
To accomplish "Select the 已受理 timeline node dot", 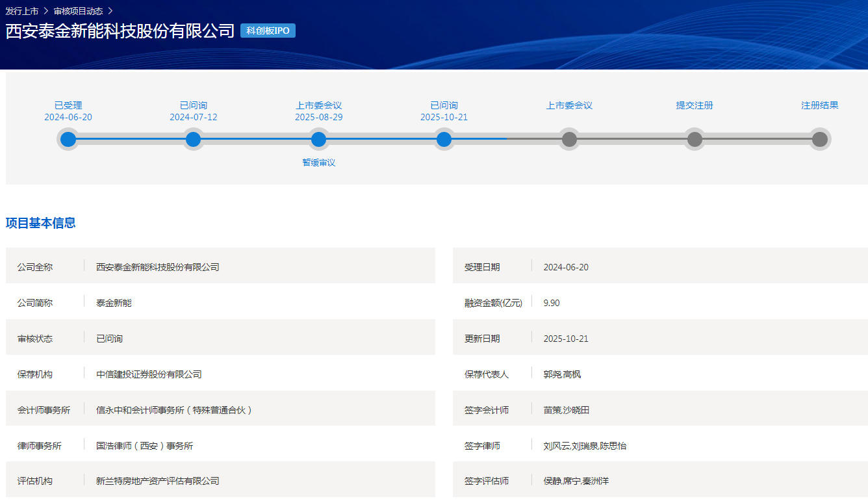I will tap(68, 139).
